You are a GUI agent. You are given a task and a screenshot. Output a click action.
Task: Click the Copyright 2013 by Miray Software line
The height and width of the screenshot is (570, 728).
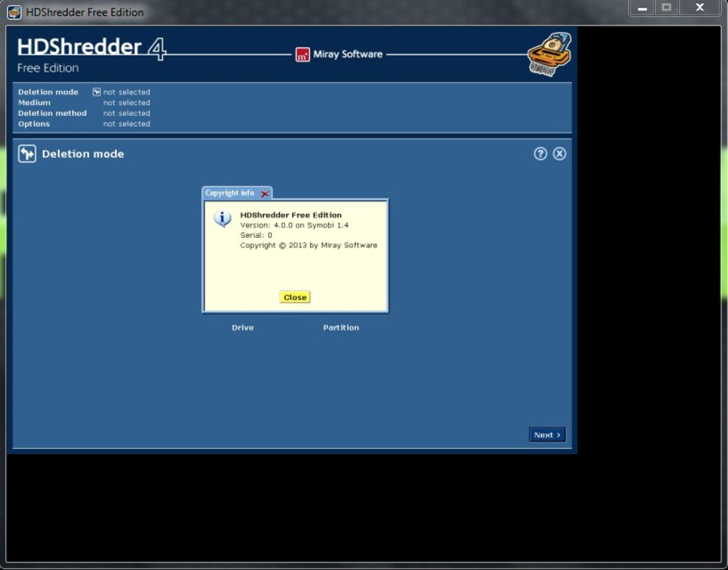(309, 245)
